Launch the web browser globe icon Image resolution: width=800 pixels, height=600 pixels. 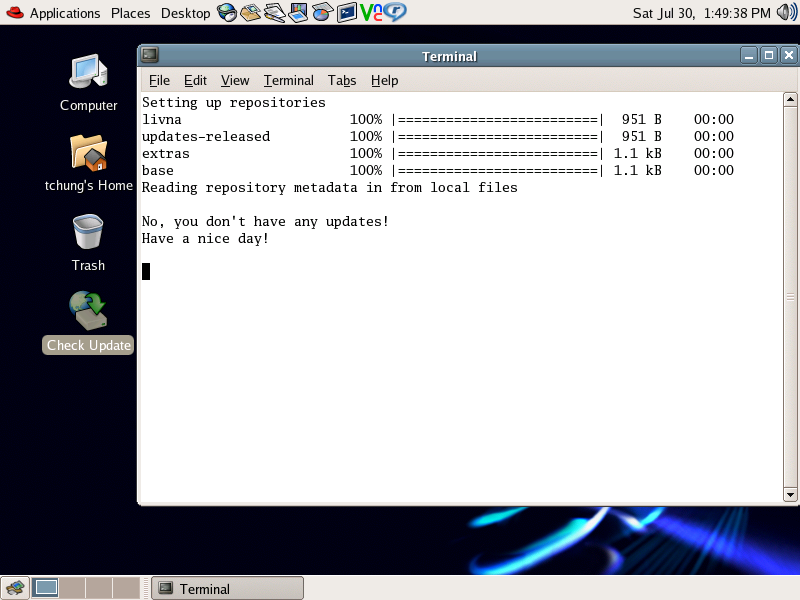click(x=227, y=12)
